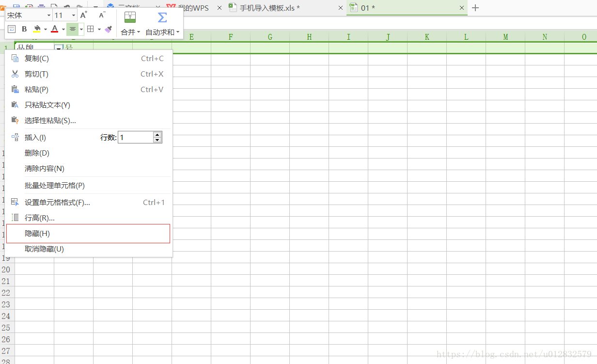Click the 行数 row count input field
597x364 pixels.
[136, 138]
